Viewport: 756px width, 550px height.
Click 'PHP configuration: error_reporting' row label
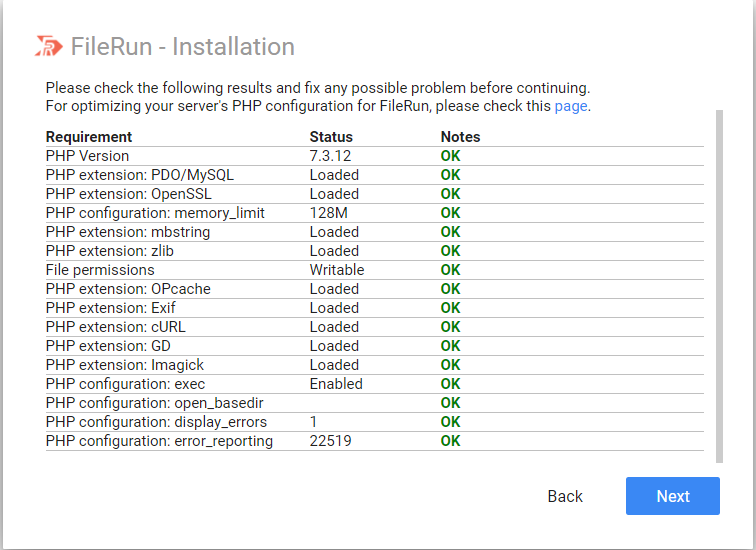click(159, 441)
